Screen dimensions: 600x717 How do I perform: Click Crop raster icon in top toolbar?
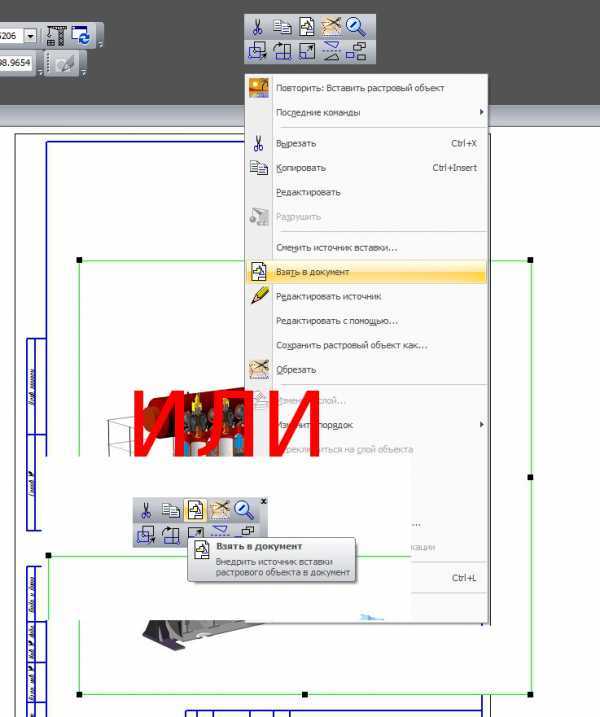[331, 27]
